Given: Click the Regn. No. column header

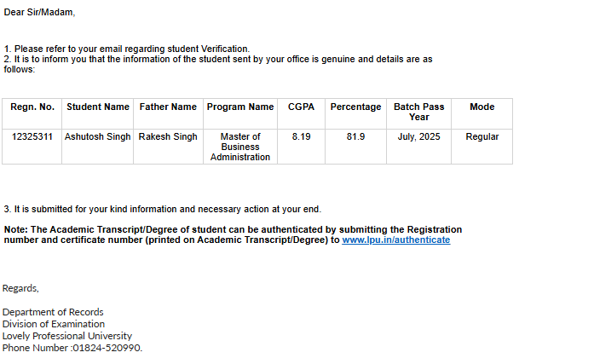Looking at the screenshot, I should coord(32,107).
